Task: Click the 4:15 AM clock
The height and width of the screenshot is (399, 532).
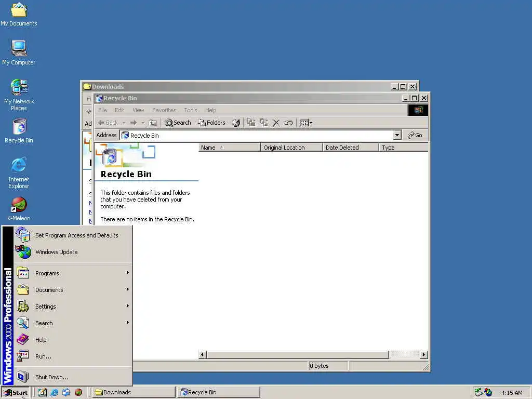Action: tap(512, 393)
